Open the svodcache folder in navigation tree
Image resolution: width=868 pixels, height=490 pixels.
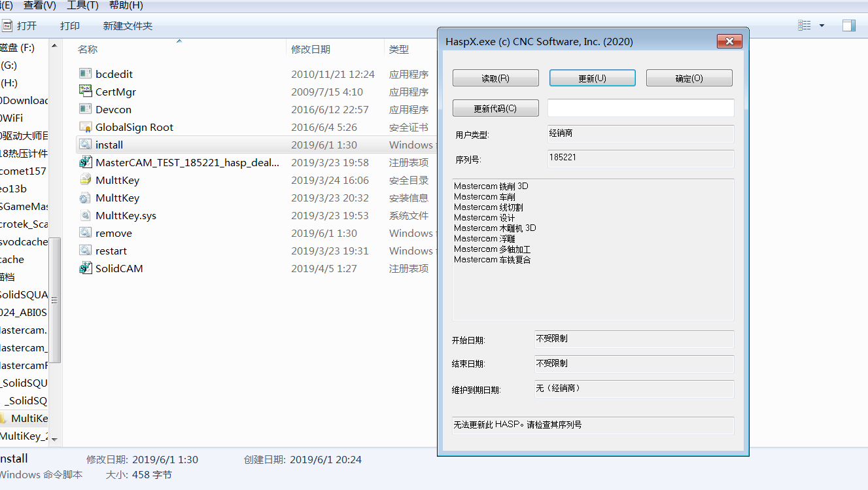pyautogui.click(x=24, y=242)
